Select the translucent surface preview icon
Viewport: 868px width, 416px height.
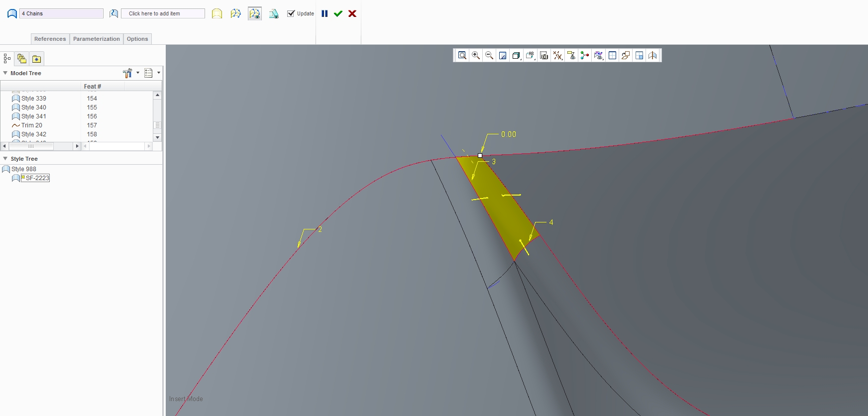click(x=217, y=13)
